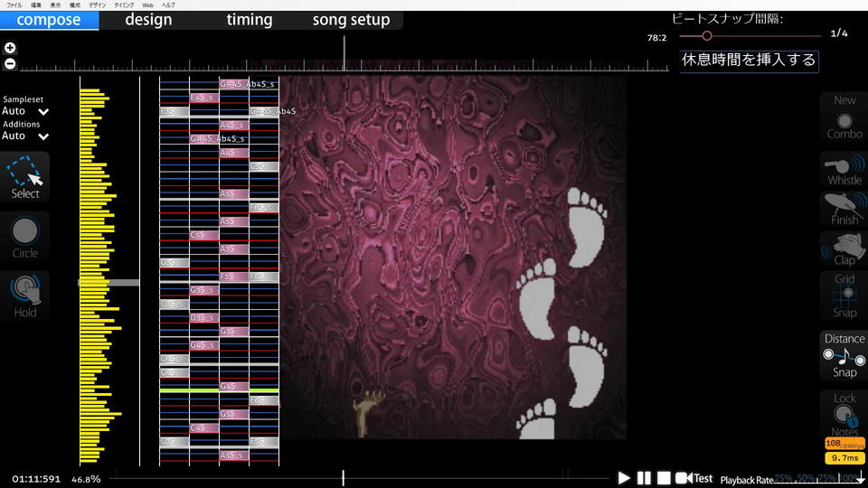Click the 46.8% progress readout
Image resolution: width=868 pixels, height=488 pixels.
click(86, 479)
